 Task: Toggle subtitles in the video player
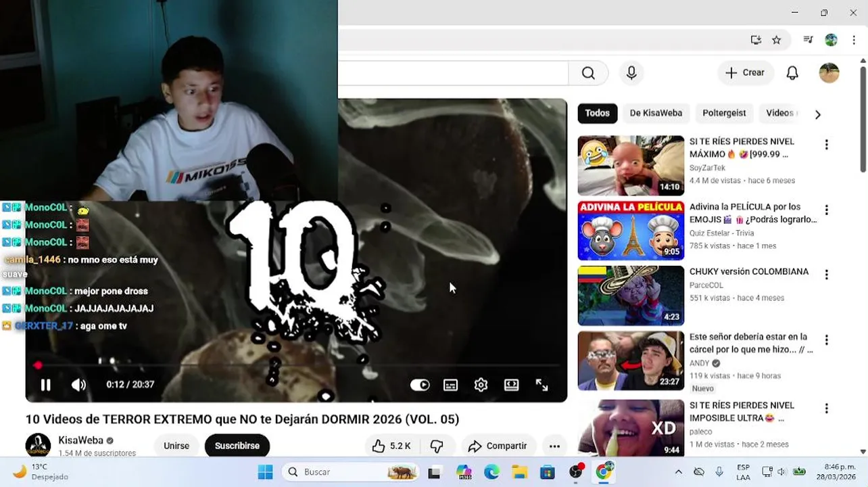click(x=450, y=385)
